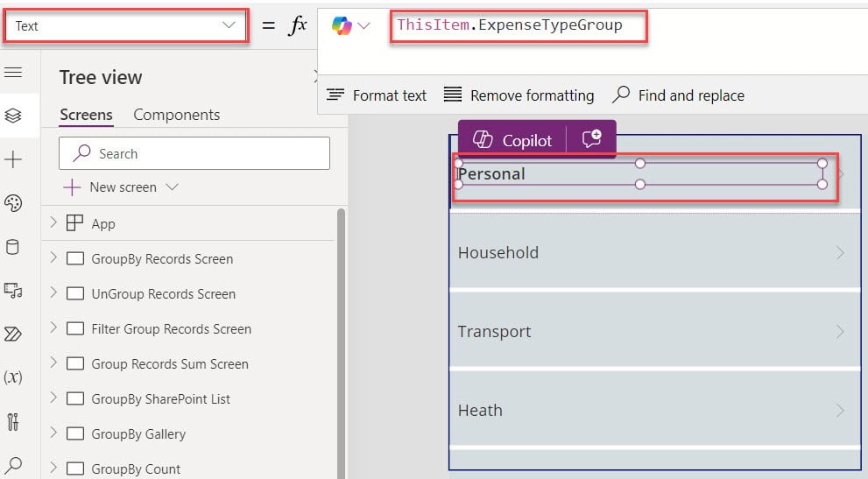Expand Filter Group Records Screen node
Screen dimensions: 868x479
tap(53, 328)
